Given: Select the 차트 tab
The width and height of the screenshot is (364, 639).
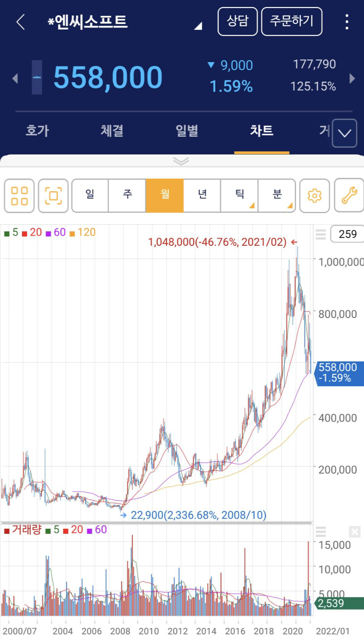Looking at the screenshot, I should coord(262,130).
